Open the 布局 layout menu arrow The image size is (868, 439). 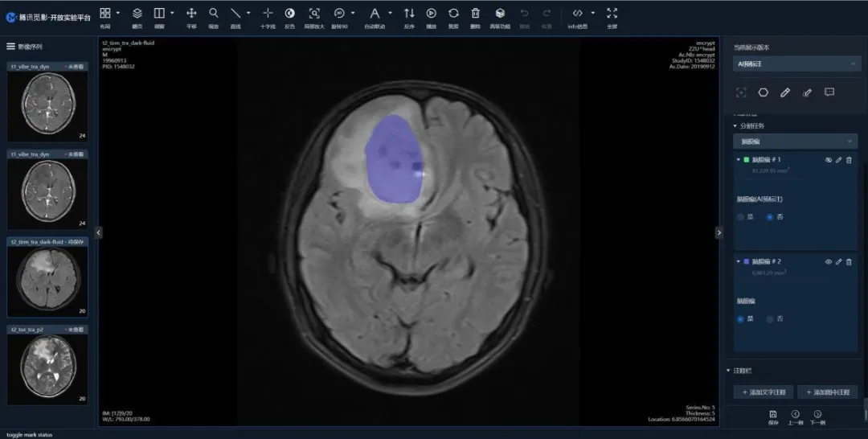coord(118,13)
